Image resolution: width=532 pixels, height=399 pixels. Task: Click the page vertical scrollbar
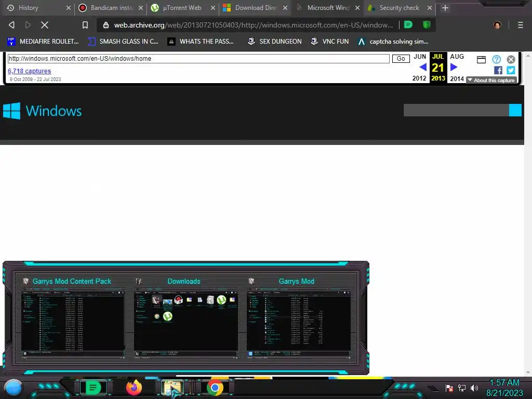point(528,214)
